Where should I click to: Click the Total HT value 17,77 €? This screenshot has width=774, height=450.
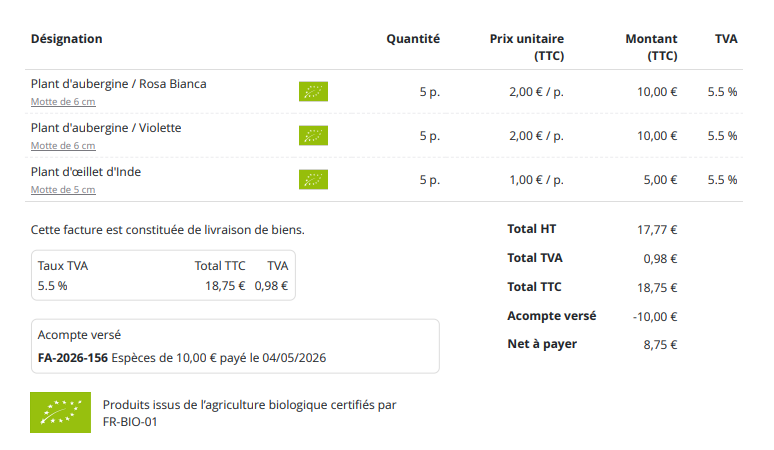point(657,230)
